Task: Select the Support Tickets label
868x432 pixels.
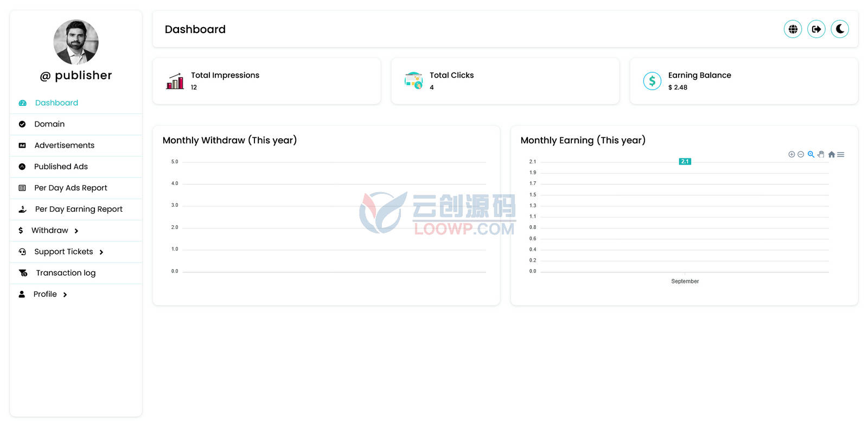Action: pyautogui.click(x=63, y=252)
